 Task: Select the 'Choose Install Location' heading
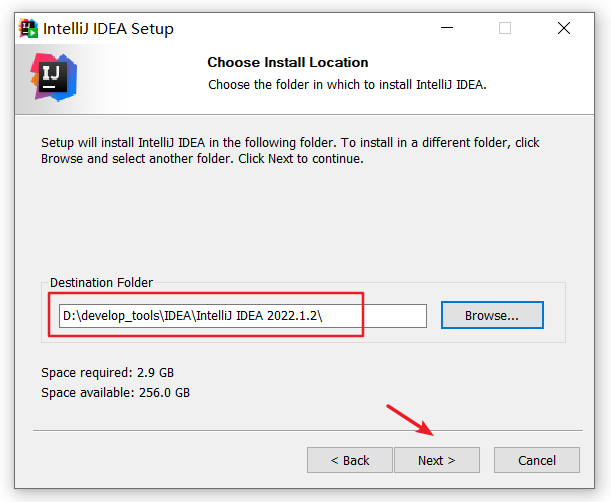(x=288, y=62)
